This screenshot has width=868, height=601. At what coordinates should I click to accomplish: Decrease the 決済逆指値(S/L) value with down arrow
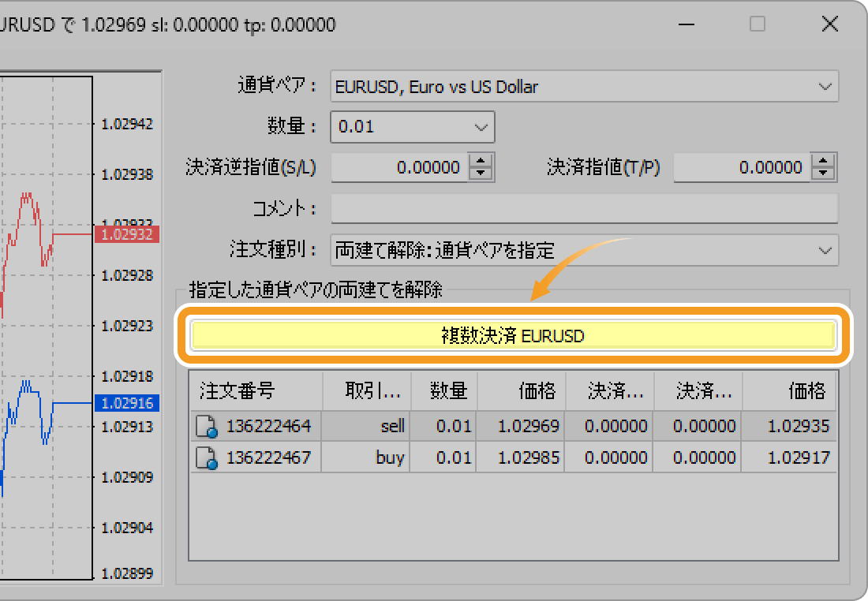tap(481, 174)
